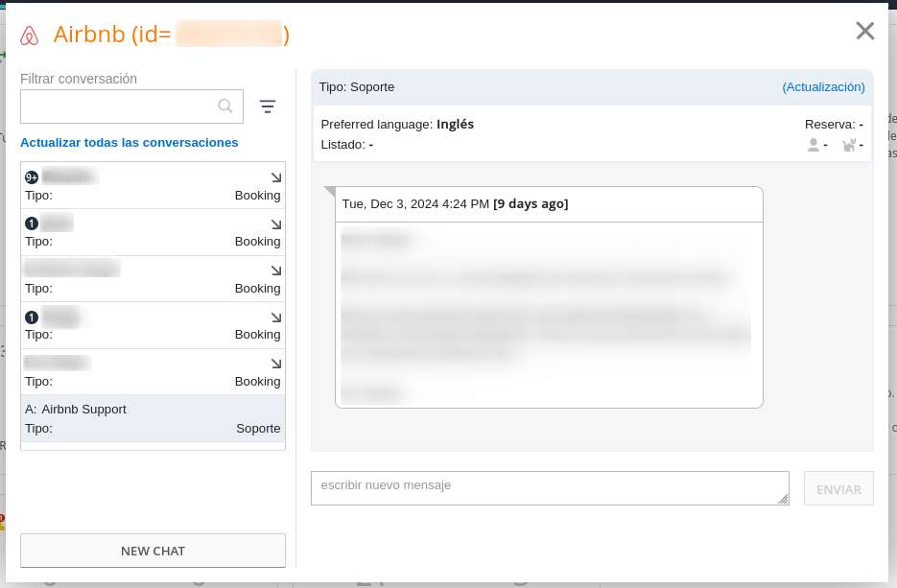Click the (Actualización) link
Viewport: 897px width, 588px height.
click(x=823, y=87)
